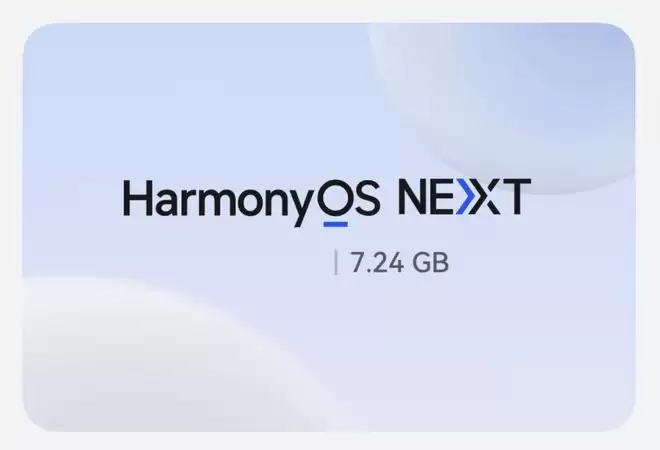Click the GB unit text
The image size is (660, 450).
tap(431, 263)
